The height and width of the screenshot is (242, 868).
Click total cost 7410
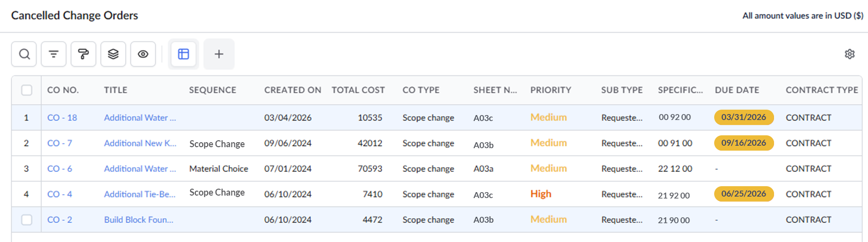tap(372, 194)
